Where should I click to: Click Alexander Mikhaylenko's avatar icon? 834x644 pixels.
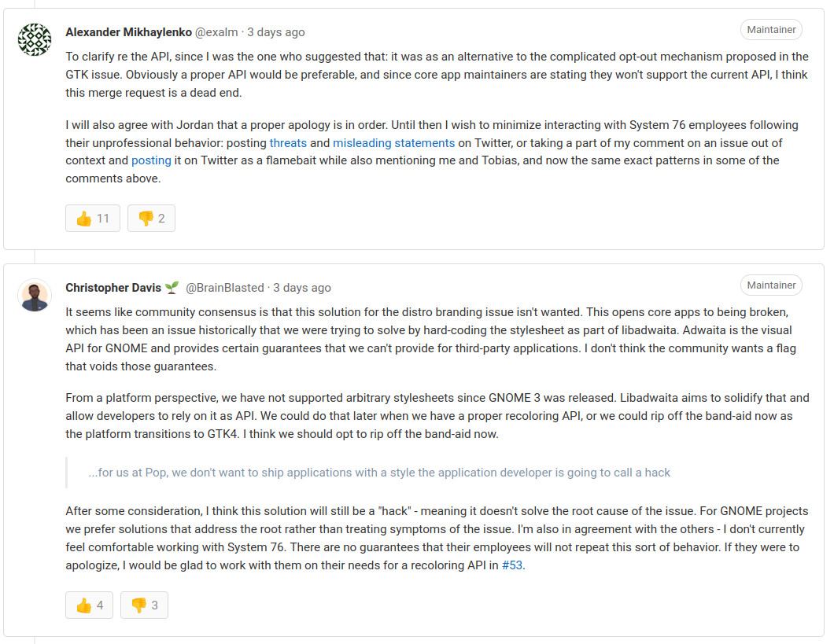(x=35, y=39)
